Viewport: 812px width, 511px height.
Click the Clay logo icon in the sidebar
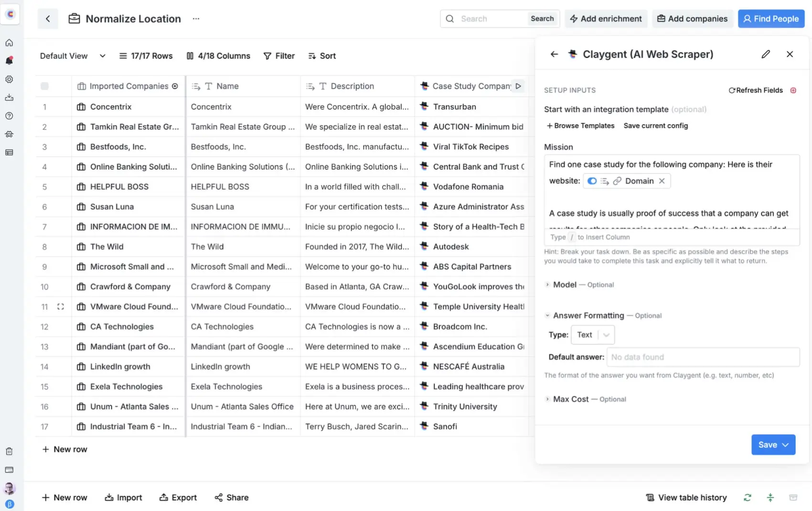tap(10, 14)
